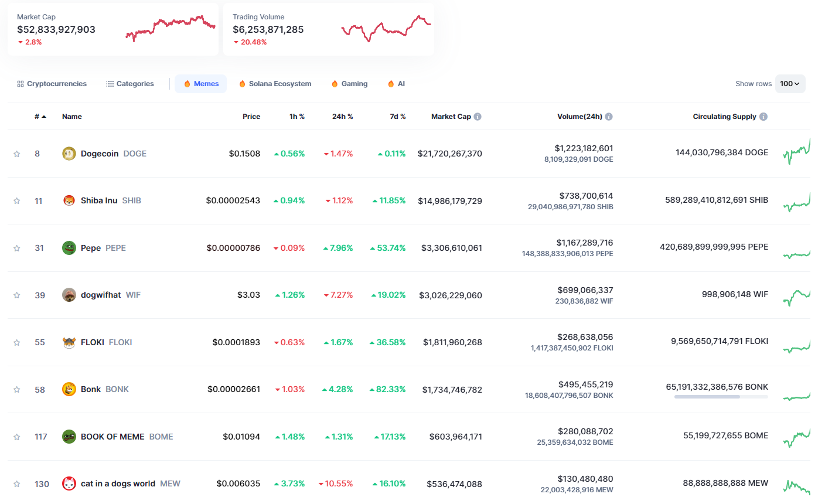Open the FLOKI coin page link
This screenshot has height=504, width=825.
coord(93,342)
